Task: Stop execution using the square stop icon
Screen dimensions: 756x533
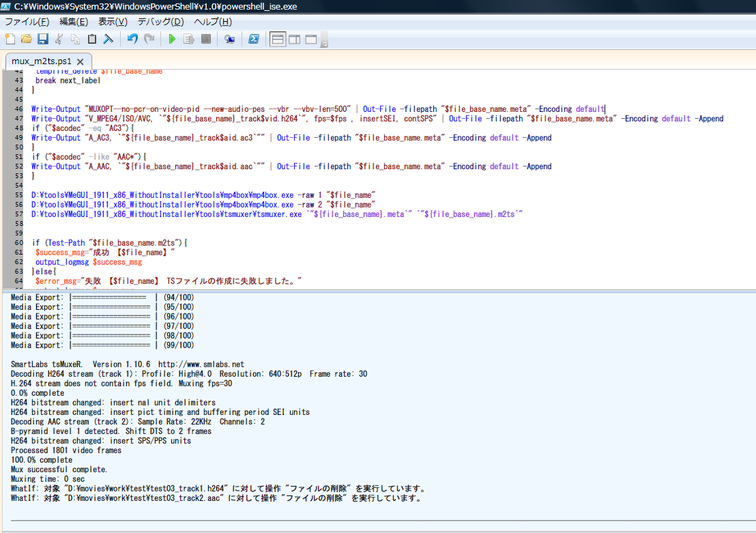Action: pyautogui.click(x=205, y=39)
